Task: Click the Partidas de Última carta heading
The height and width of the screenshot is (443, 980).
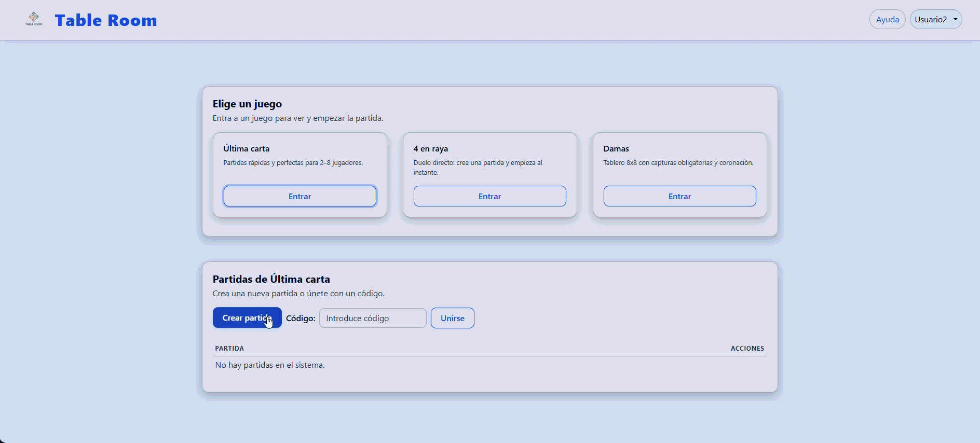Action: 271,280
